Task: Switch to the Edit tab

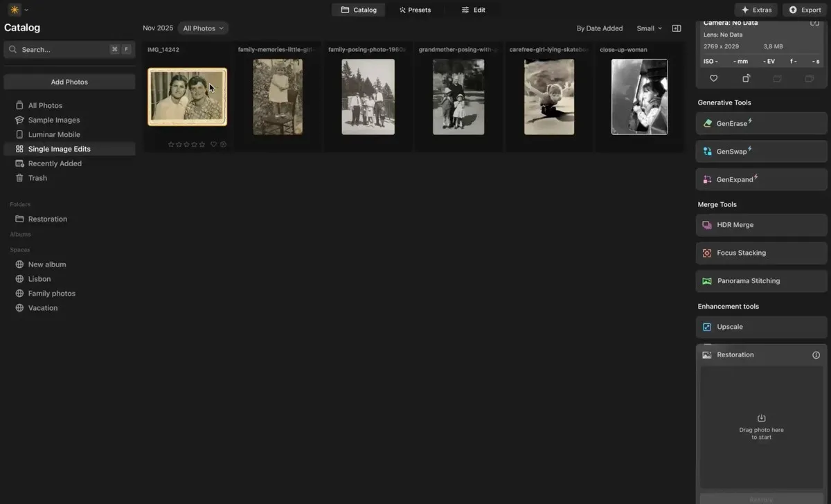Action: coord(474,10)
